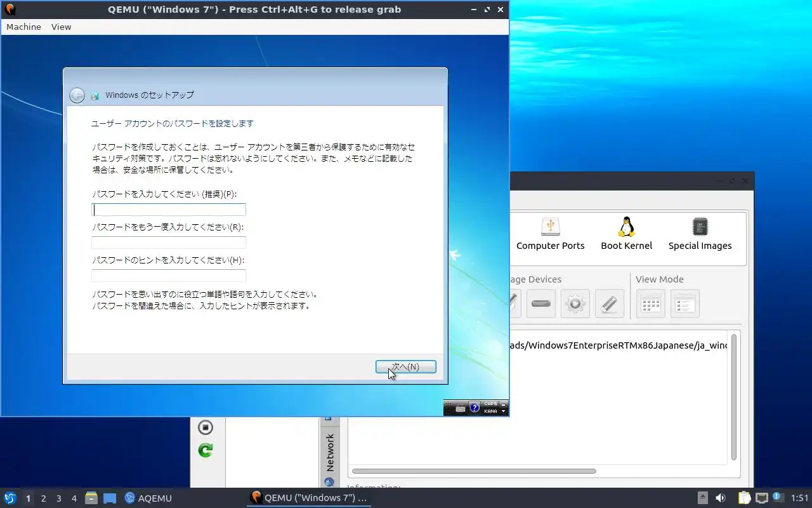This screenshot has width=812, height=508.
Task: Focus the password entry field (P)
Action: tap(169, 210)
